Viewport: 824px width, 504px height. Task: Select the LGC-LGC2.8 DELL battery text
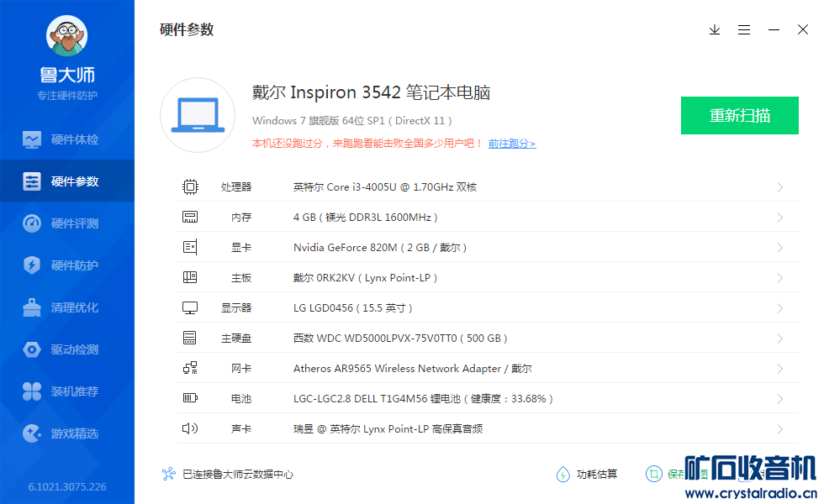click(423, 398)
